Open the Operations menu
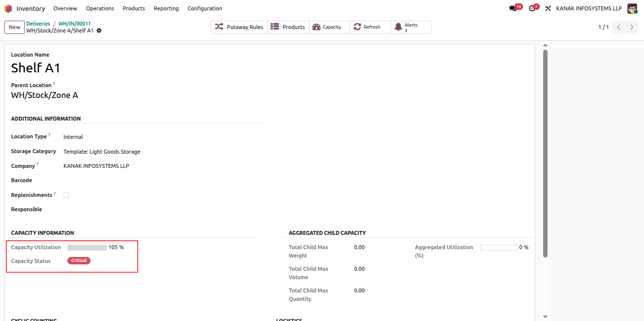This screenshot has height=321, width=644. click(x=100, y=8)
